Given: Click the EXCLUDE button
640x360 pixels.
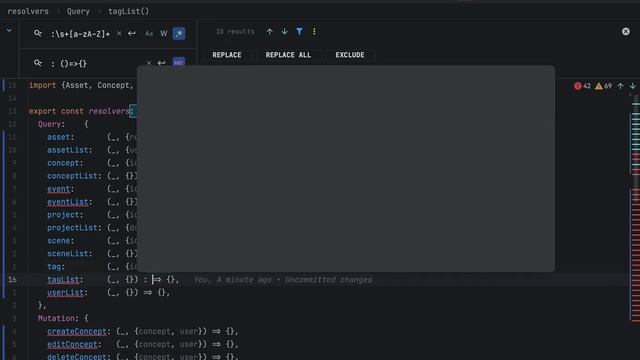Looking at the screenshot, I should point(350,55).
